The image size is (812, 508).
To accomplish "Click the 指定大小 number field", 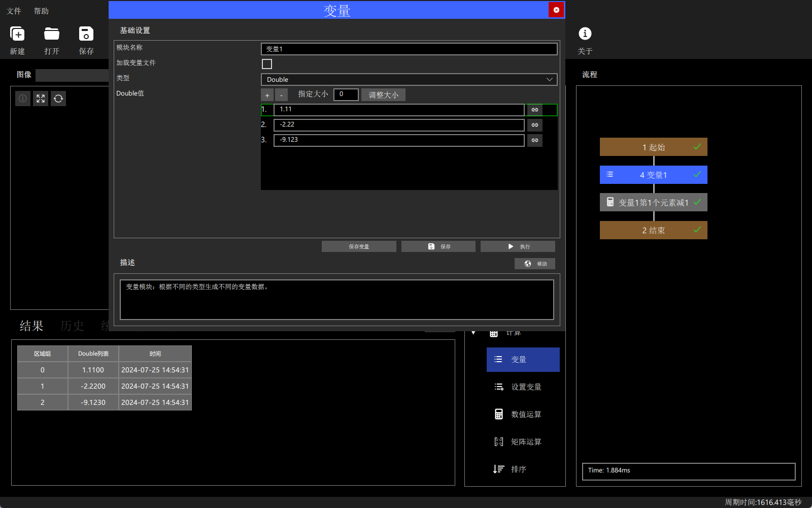I will tap(346, 94).
